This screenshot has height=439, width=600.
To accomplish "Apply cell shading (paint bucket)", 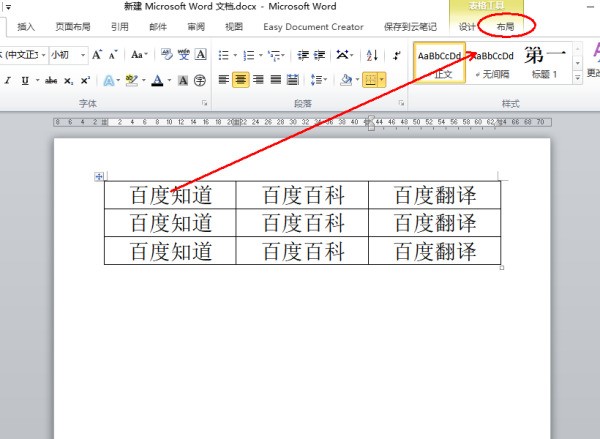I will pyautogui.click(x=346, y=80).
